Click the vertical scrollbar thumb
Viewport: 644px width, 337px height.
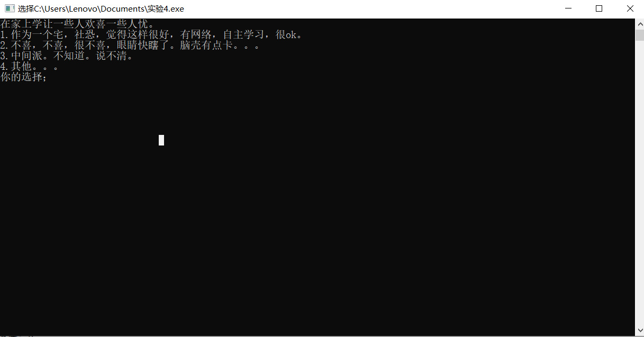[639, 35]
